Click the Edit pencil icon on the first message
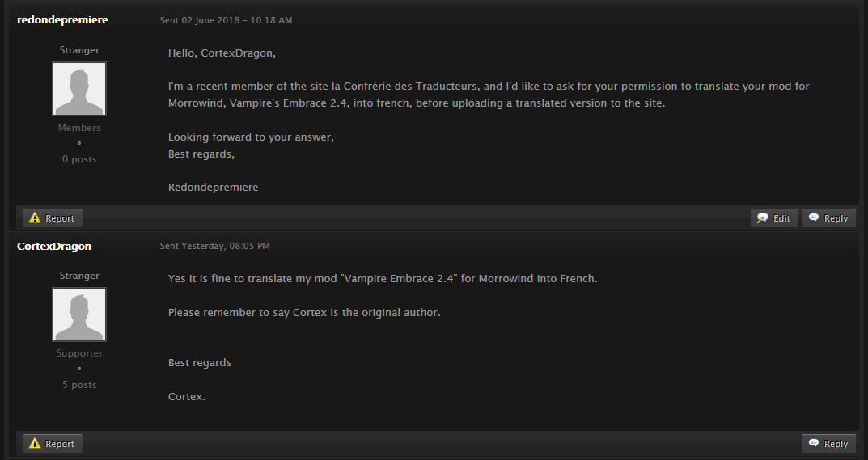868x460 pixels. (x=763, y=217)
